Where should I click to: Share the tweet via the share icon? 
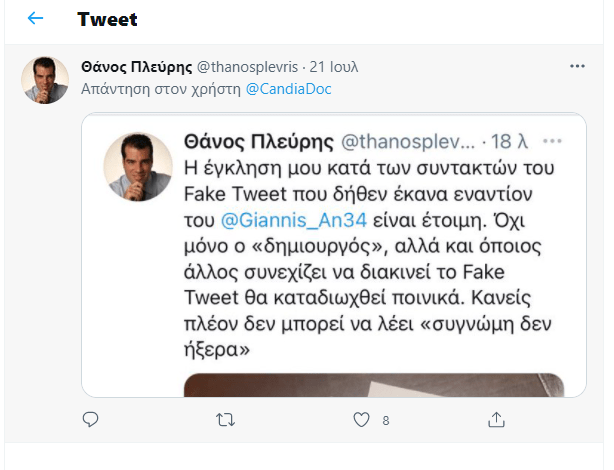496,421
